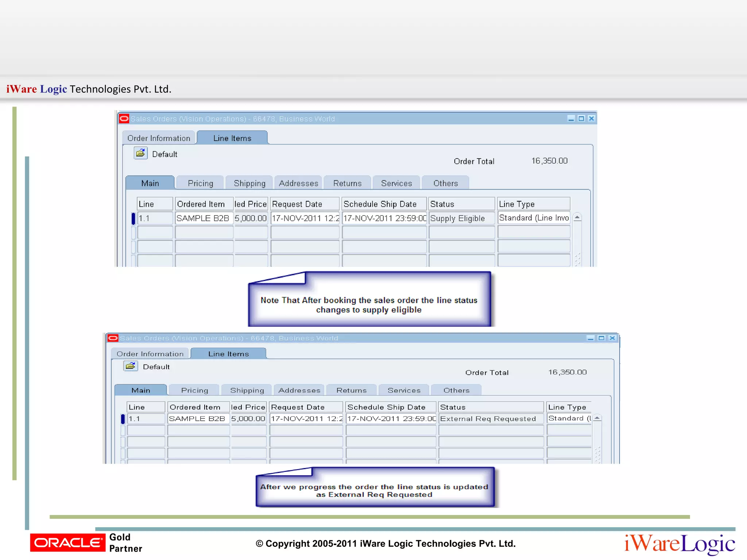
Task: Click Standard (Line Invo line type field
Action: click(534, 218)
